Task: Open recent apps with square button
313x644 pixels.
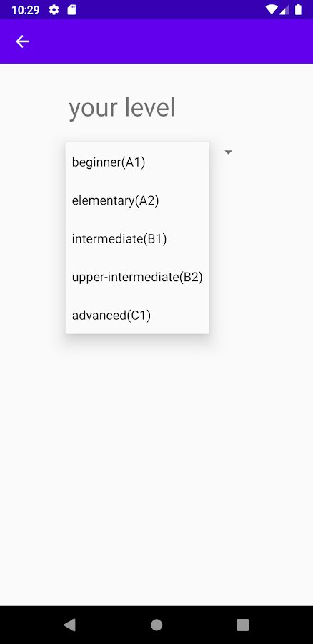Action: 242,625
